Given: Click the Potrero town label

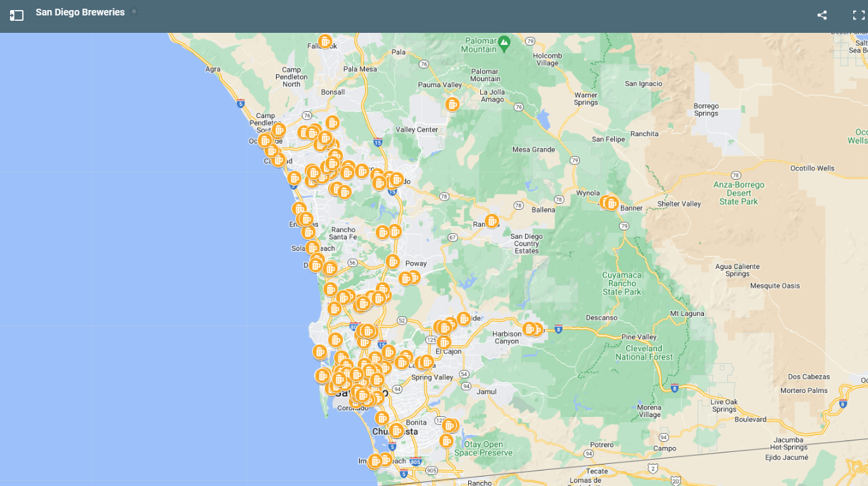Looking at the screenshot, I should (x=601, y=444).
